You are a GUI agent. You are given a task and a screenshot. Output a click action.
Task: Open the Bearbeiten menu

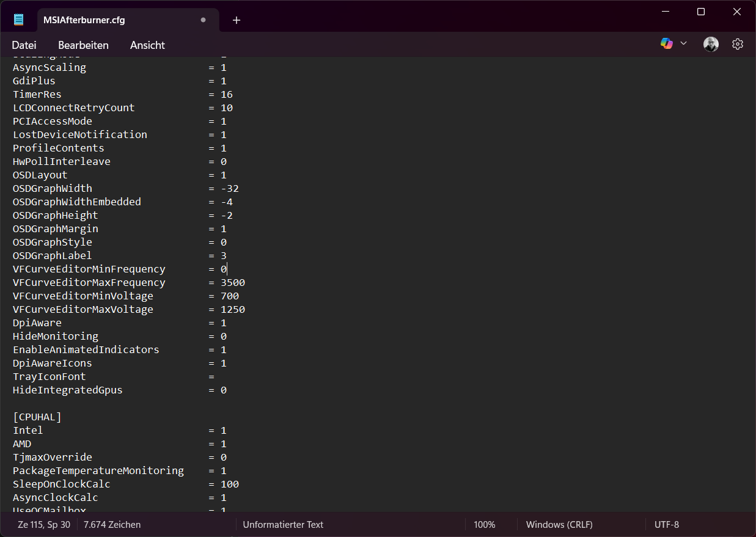pyautogui.click(x=83, y=45)
